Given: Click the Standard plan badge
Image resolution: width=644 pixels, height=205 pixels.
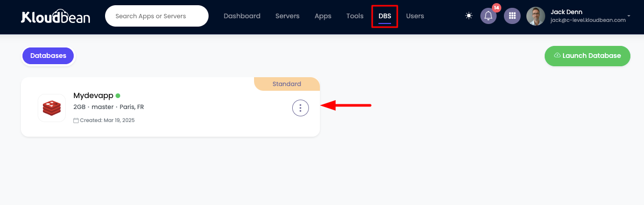Looking at the screenshot, I should [x=287, y=84].
